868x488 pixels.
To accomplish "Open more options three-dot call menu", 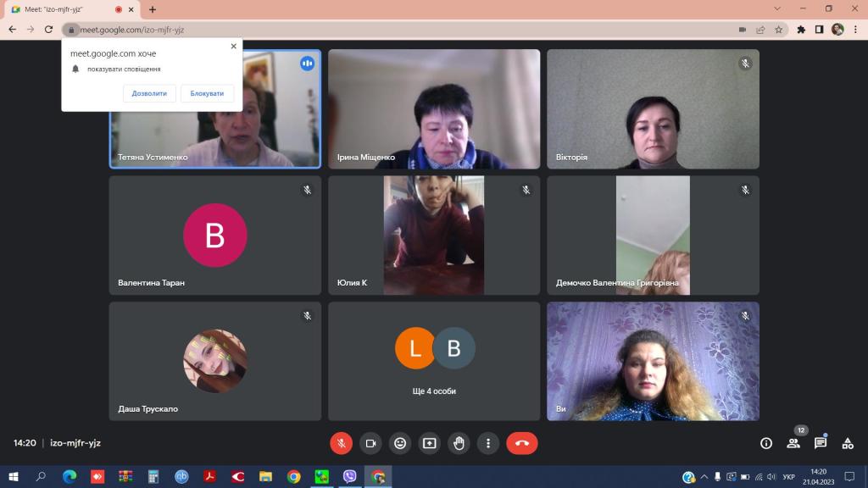I will pos(487,443).
